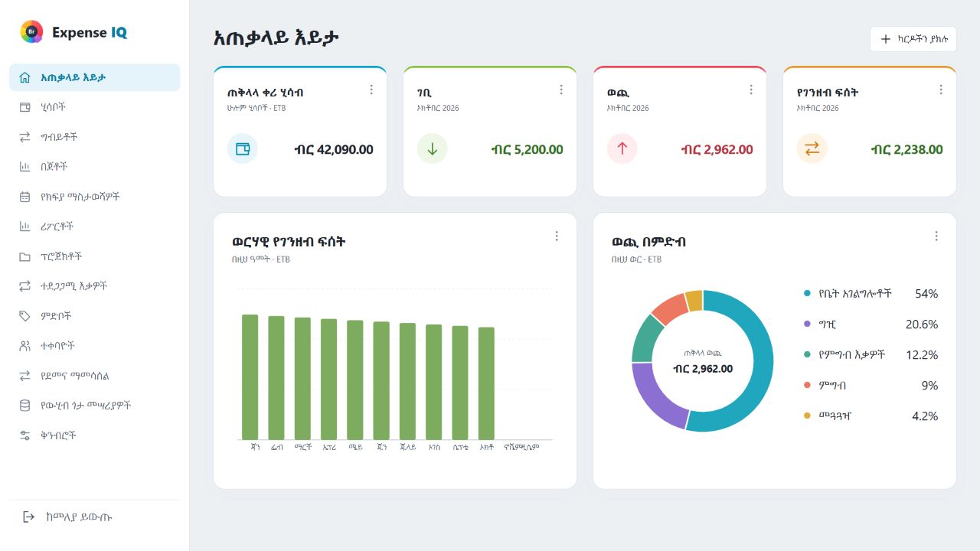Click the red ብር 2,962.00 card value
The image size is (980, 551).
(x=717, y=149)
